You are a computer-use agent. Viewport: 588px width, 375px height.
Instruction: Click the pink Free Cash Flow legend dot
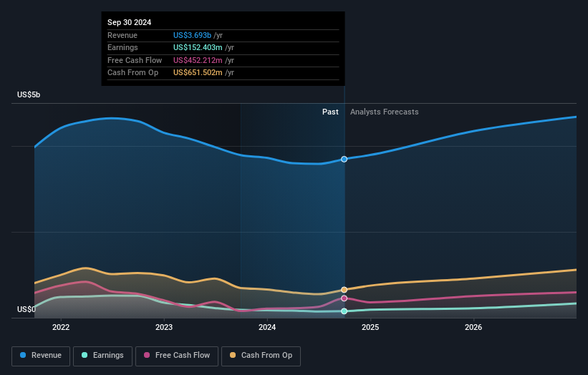147,355
